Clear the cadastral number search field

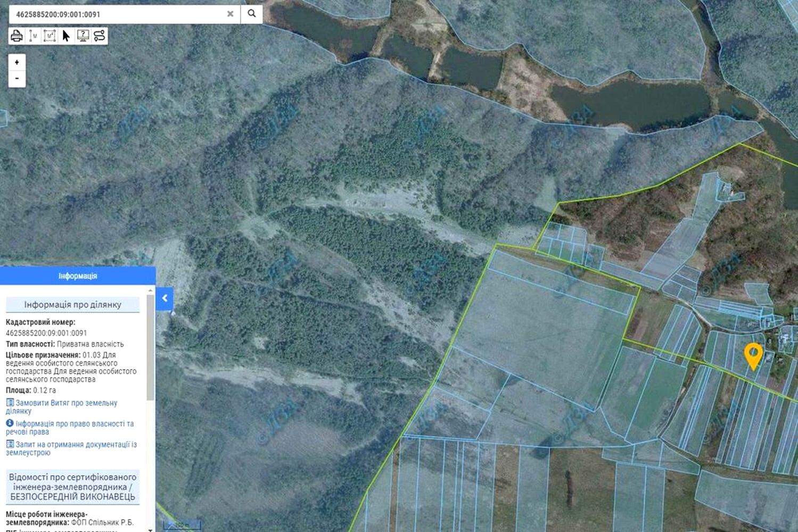click(230, 14)
